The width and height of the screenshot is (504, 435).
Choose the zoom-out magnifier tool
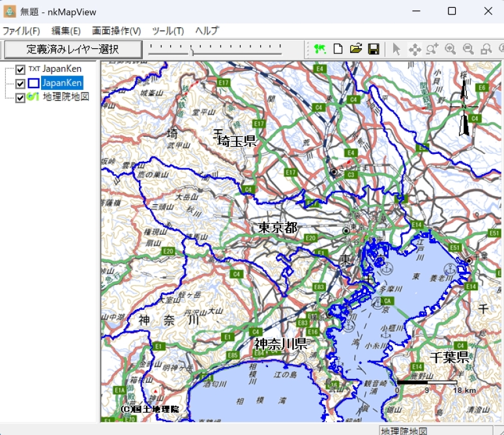(468, 49)
